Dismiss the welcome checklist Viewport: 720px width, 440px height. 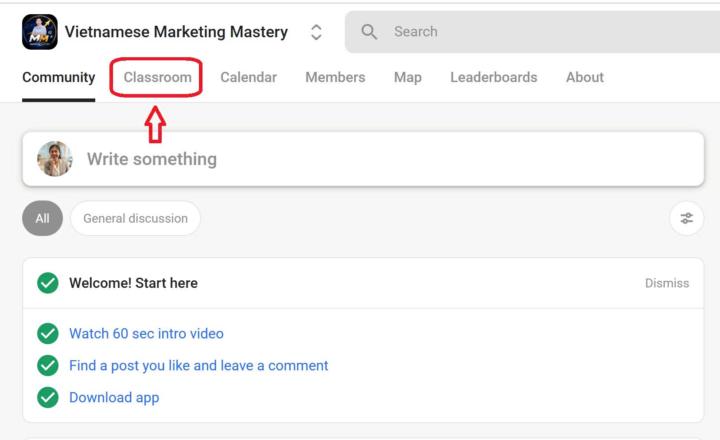pyautogui.click(x=667, y=283)
